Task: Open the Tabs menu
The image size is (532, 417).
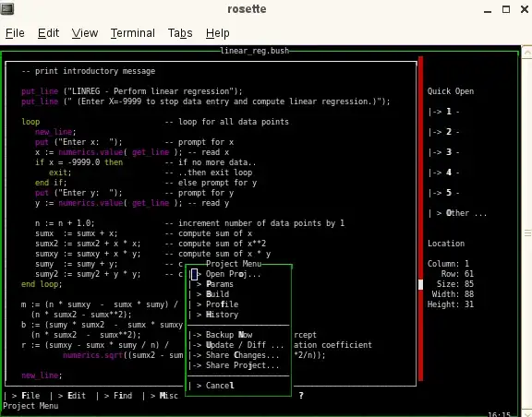Action: (180, 33)
